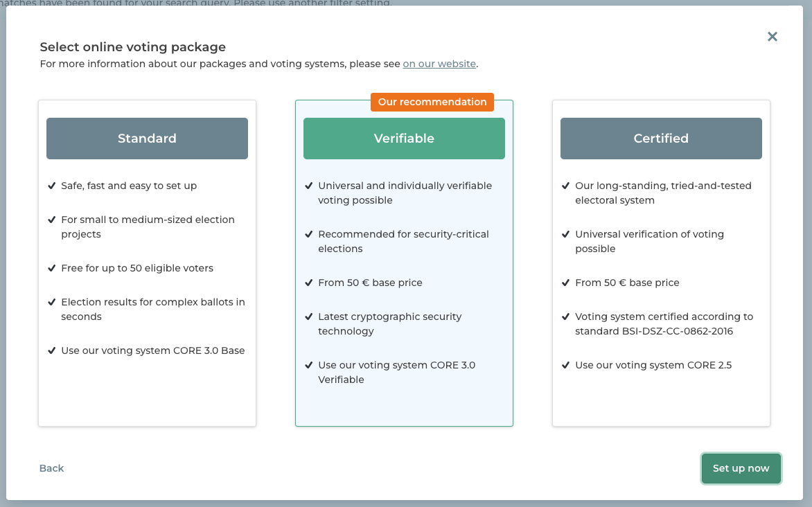Click the 'Back' link
This screenshot has height=507, width=812.
[x=51, y=468]
